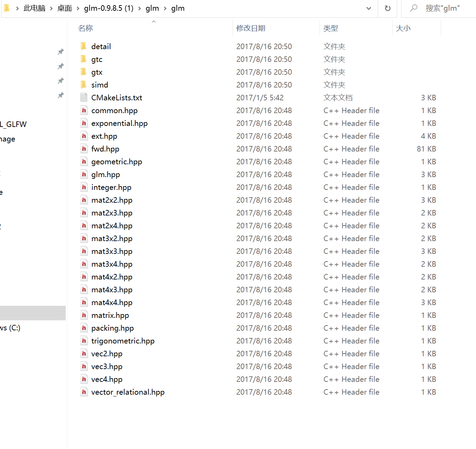Click the refresh button in address bar

(388, 8)
